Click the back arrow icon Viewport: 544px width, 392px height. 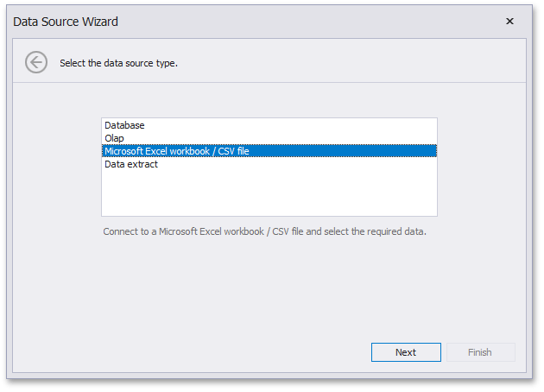click(35, 62)
